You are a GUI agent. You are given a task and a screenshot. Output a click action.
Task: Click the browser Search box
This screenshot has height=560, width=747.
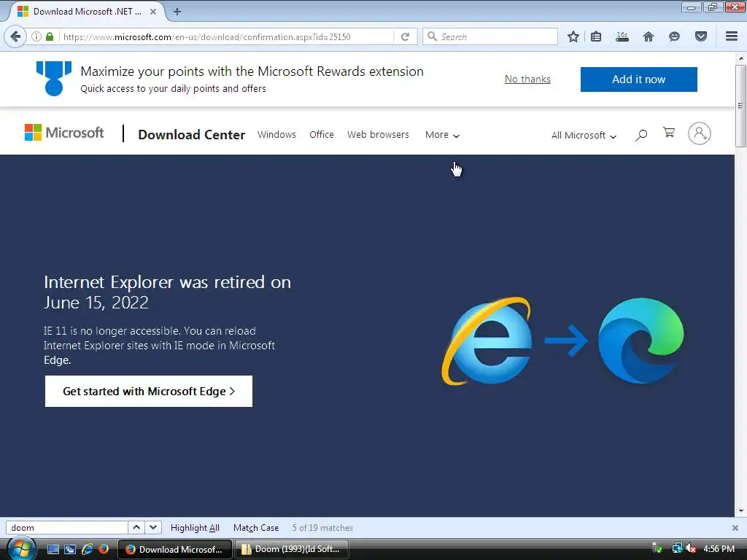click(x=489, y=36)
